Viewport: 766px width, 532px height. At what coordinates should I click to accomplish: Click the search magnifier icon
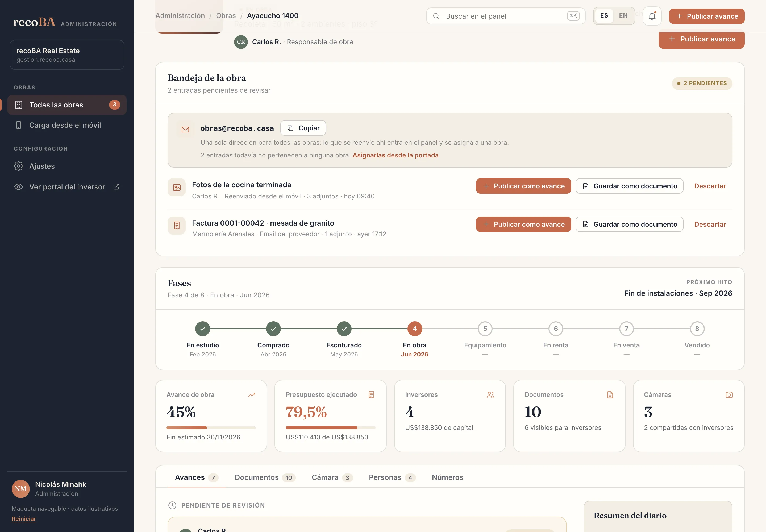(x=436, y=16)
